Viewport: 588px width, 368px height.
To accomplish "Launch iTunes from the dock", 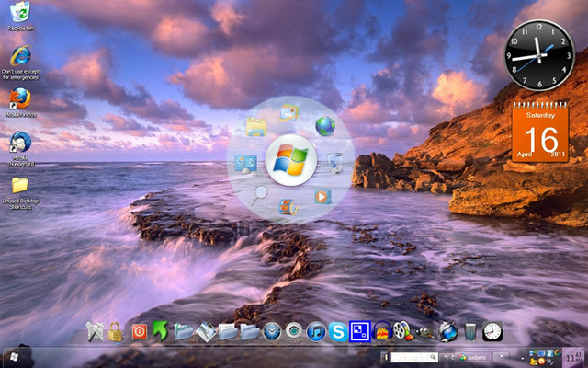I will click(316, 332).
